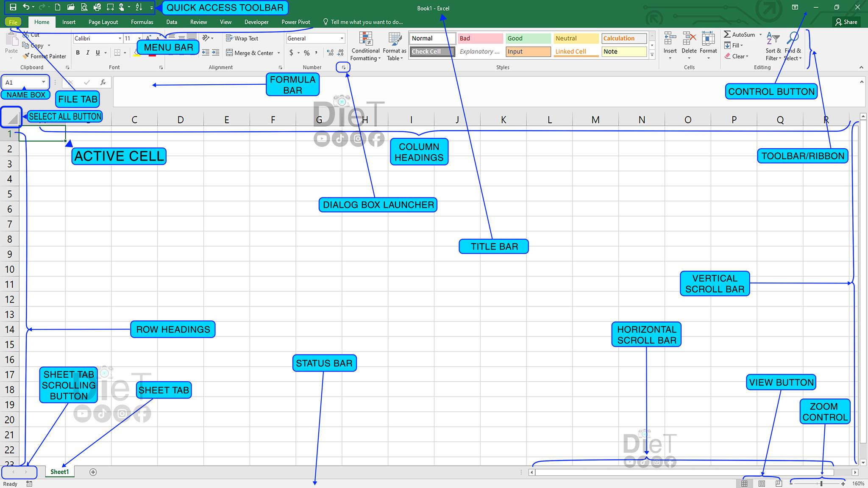This screenshot has height=488, width=868.
Task: Click the Paste clipboard icon
Action: [x=11, y=40]
